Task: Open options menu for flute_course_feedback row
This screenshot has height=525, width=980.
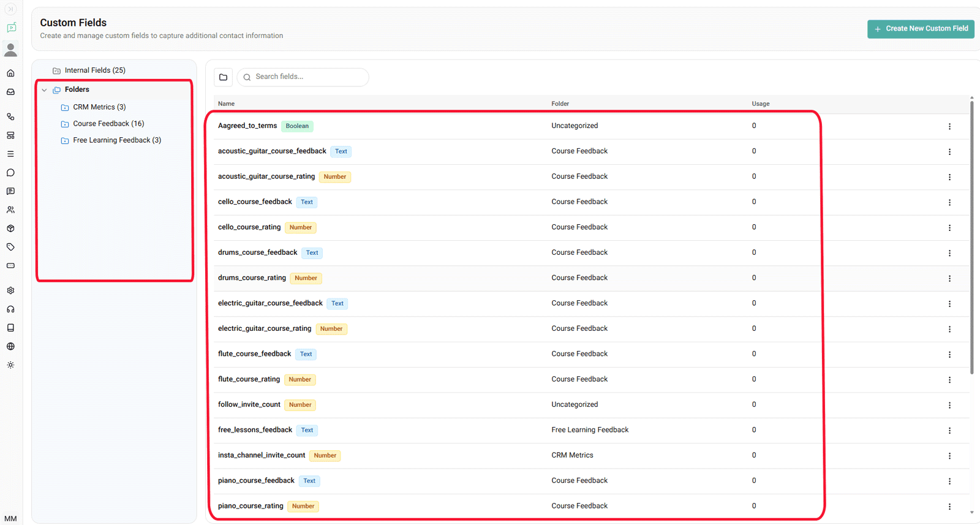Action: tap(949, 355)
